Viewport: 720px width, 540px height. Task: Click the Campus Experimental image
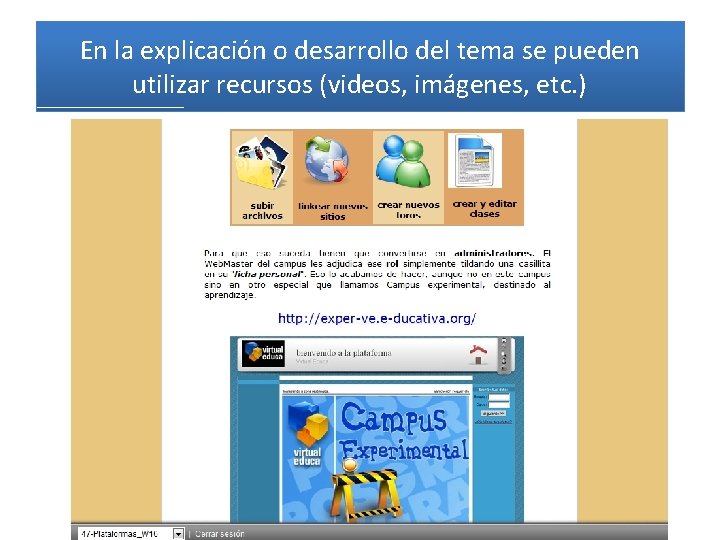[x=377, y=458]
